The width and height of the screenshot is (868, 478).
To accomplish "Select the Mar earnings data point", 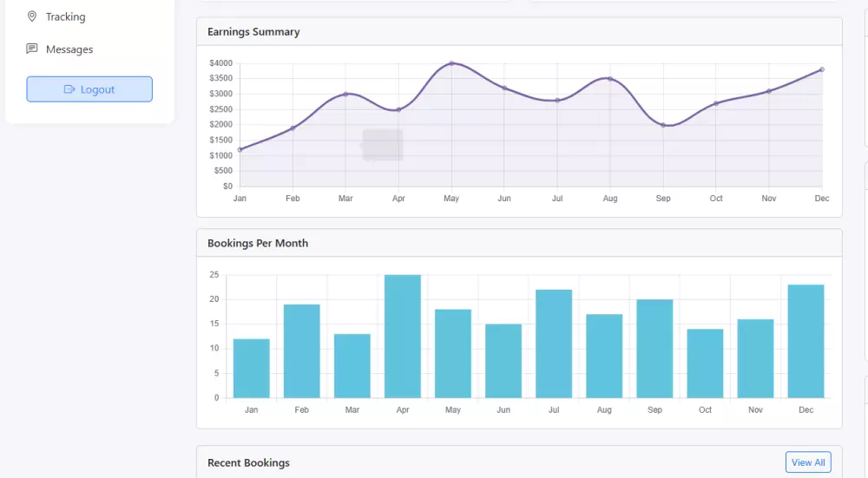I will pos(345,94).
